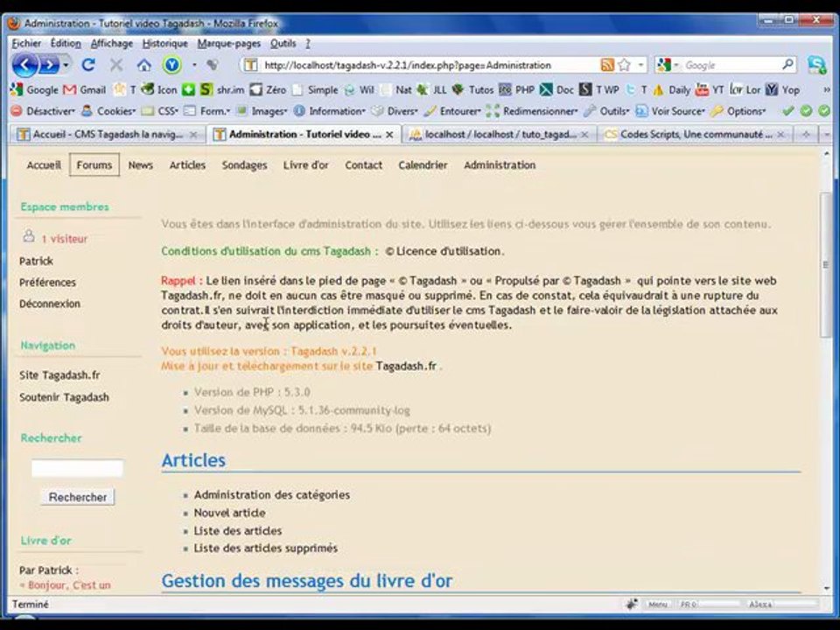Open the Zéro bookmark
The width and height of the screenshot is (840, 630).
[269, 89]
